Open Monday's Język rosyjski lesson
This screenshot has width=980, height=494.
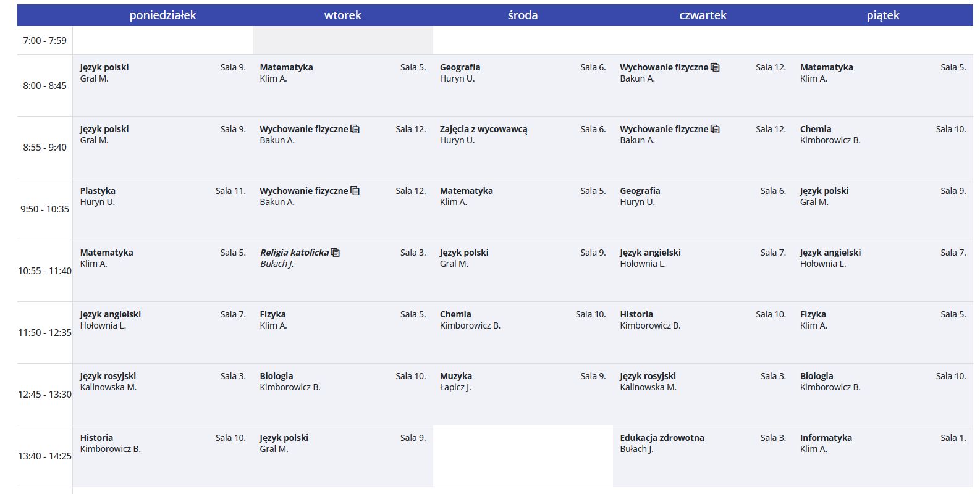tap(108, 376)
